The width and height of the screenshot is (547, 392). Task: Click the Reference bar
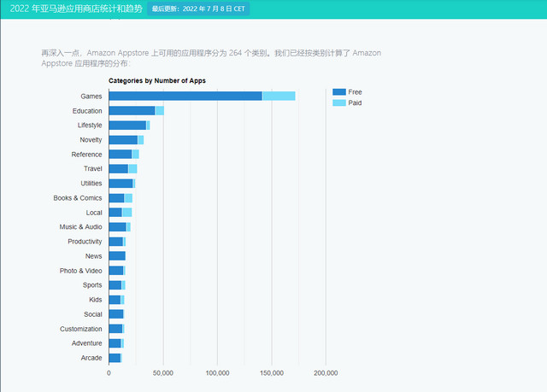(124, 155)
